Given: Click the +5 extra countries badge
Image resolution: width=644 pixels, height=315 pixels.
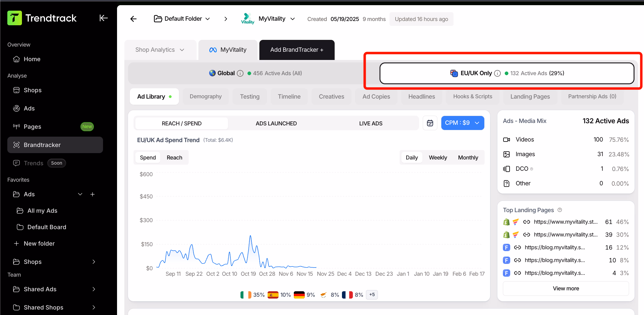Looking at the screenshot, I should coord(372,295).
